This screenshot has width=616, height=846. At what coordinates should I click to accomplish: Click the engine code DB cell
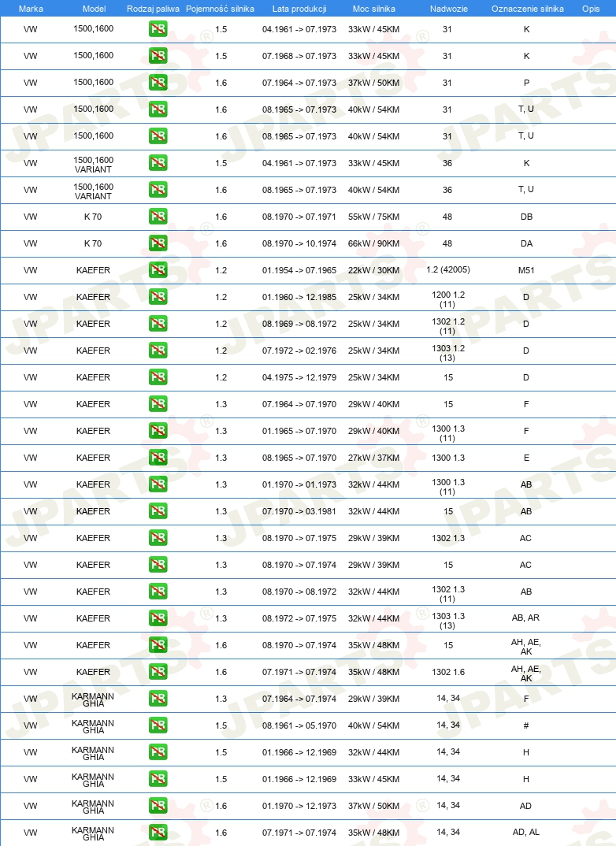526,217
